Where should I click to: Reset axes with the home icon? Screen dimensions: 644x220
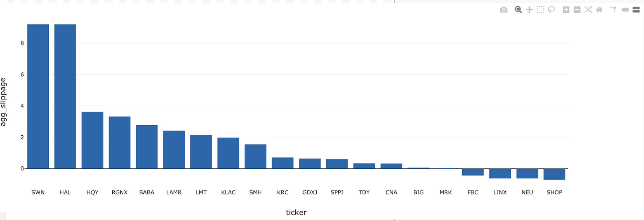coord(599,10)
